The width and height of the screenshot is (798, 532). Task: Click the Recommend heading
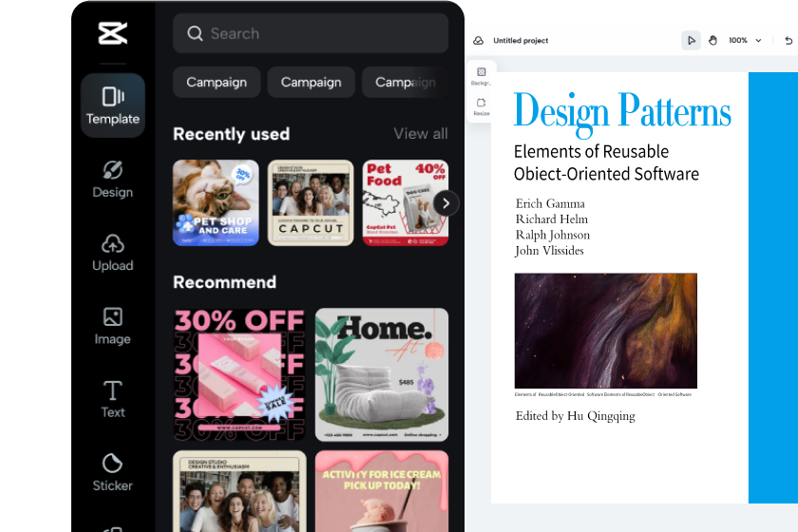click(224, 282)
